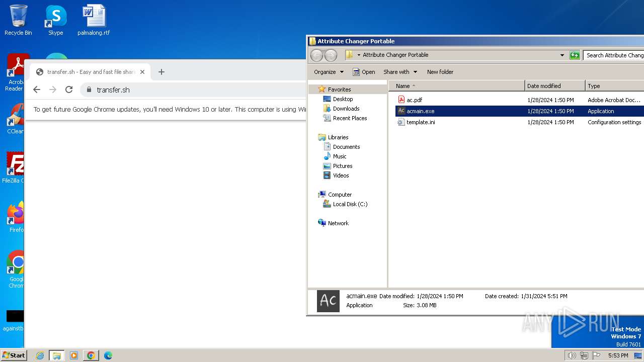Click the Windows Explorer taskbar button
This screenshot has height=362, width=644.
tap(57, 355)
